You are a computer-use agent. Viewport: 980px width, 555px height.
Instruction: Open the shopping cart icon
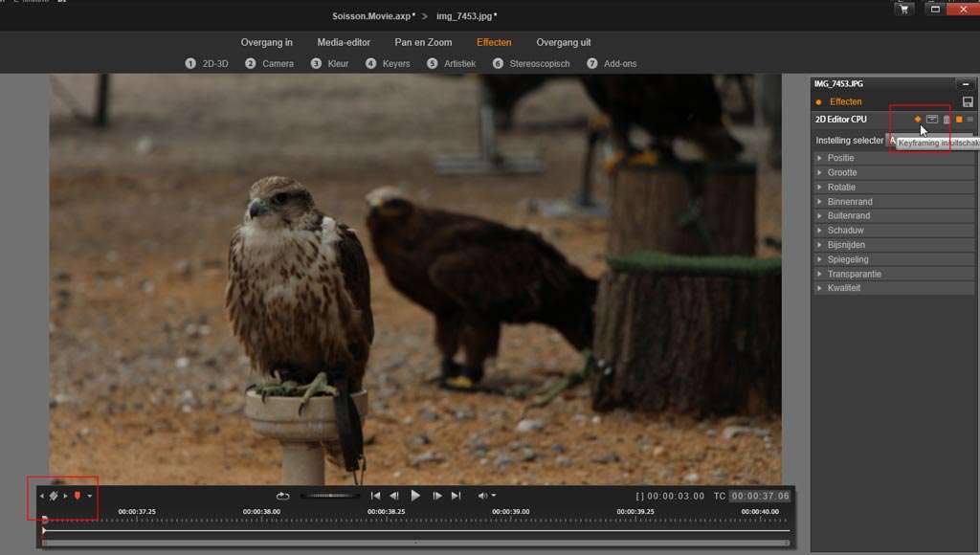(902, 9)
